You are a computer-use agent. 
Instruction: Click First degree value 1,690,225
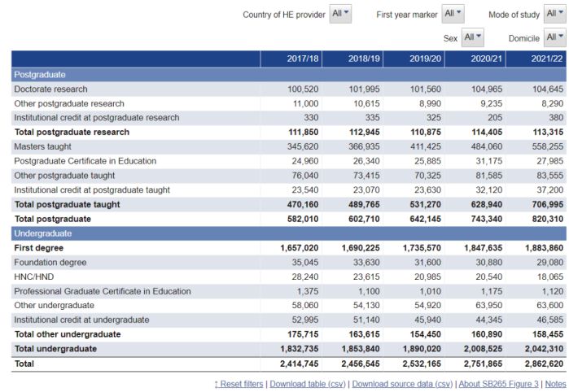tap(361, 248)
